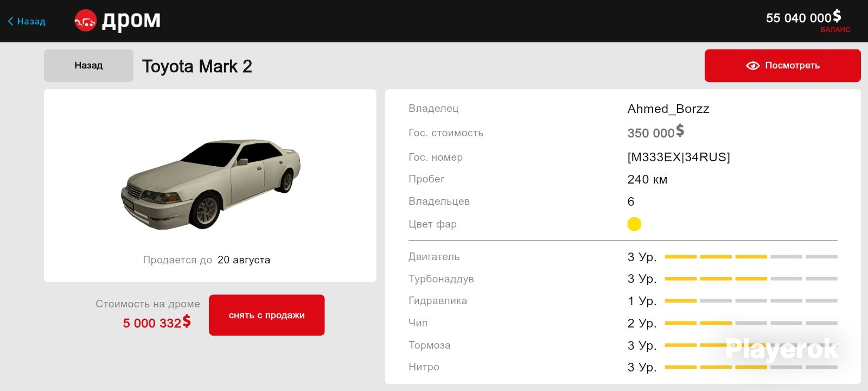Click the blue Назад link in header
The image size is (868, 391).
[27, 21]
